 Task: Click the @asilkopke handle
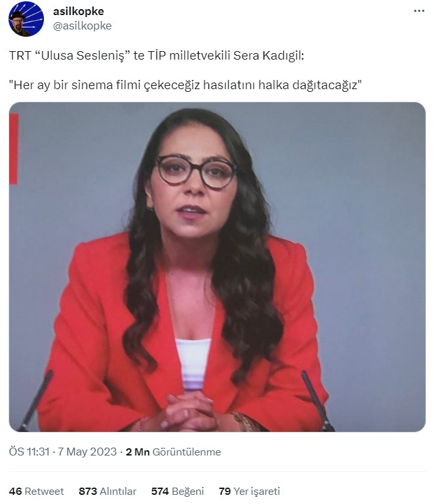(x=83, y=26)
